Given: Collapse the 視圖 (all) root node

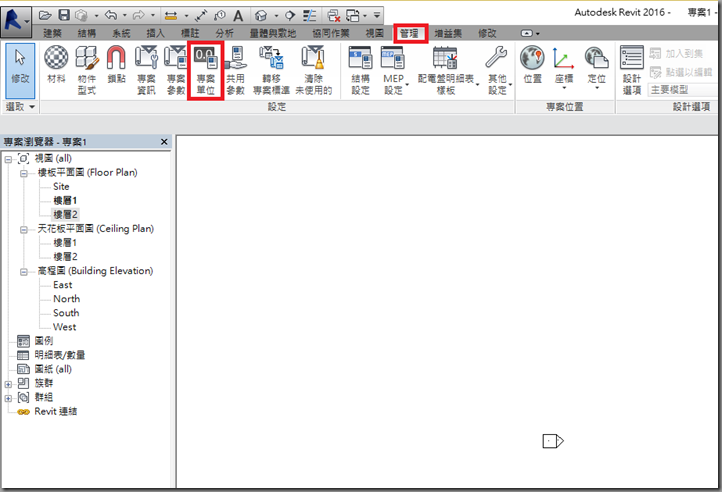Looking at the screenshot, I should [x=8, y=159].
